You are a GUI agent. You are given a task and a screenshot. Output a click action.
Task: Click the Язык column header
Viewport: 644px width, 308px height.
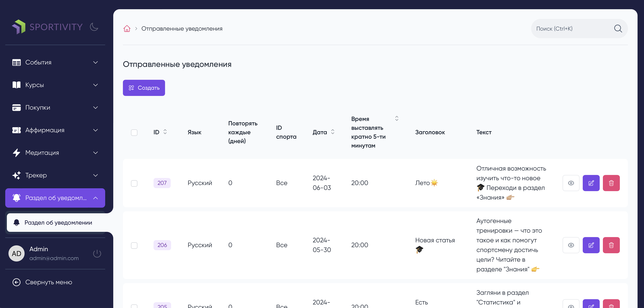click(x=194, y=132)
